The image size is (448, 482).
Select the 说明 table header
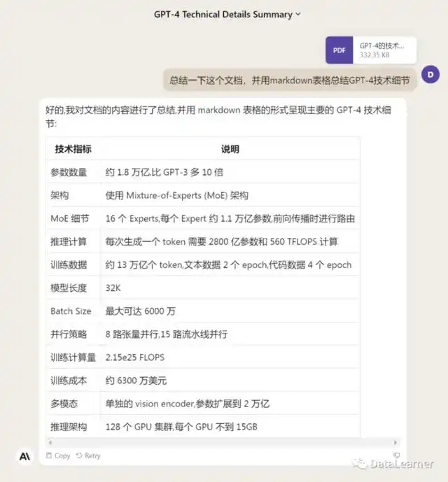click(x=230, y=149)
